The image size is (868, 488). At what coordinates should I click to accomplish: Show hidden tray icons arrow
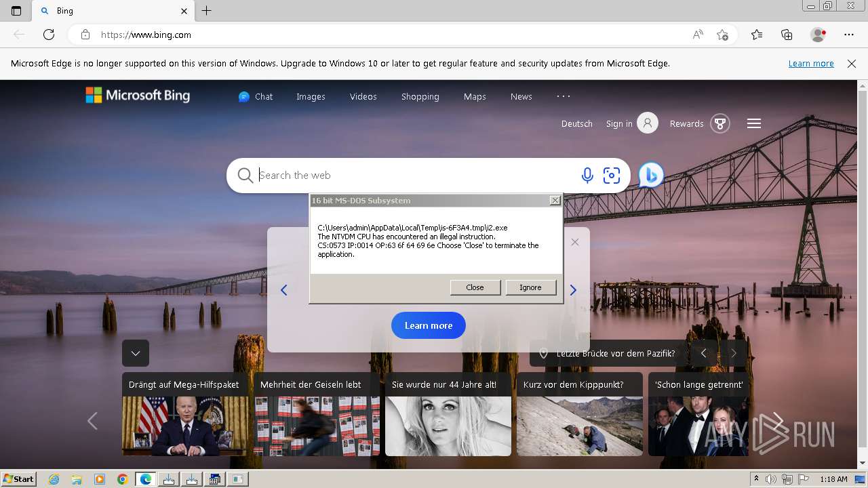pos(756,479)
